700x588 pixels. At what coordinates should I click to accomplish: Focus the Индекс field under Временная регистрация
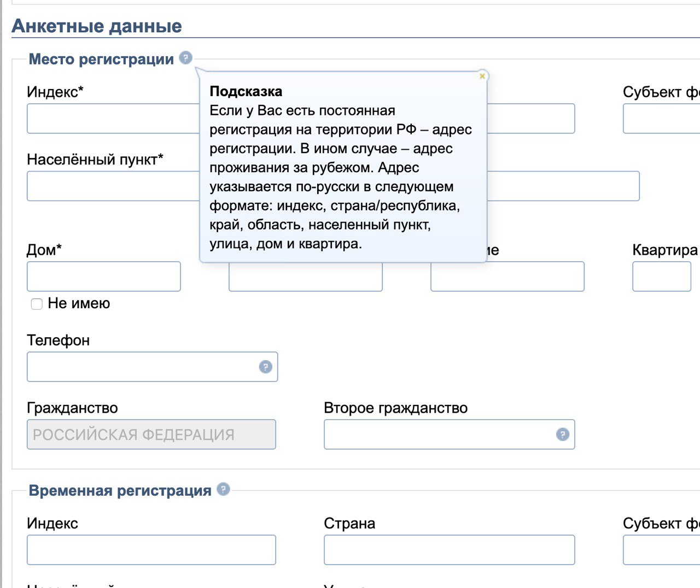151,550
